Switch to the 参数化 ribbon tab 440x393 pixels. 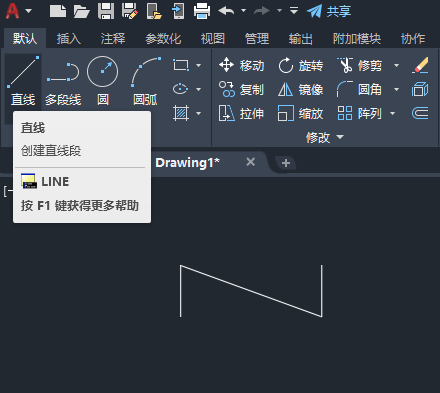(163, 39)
